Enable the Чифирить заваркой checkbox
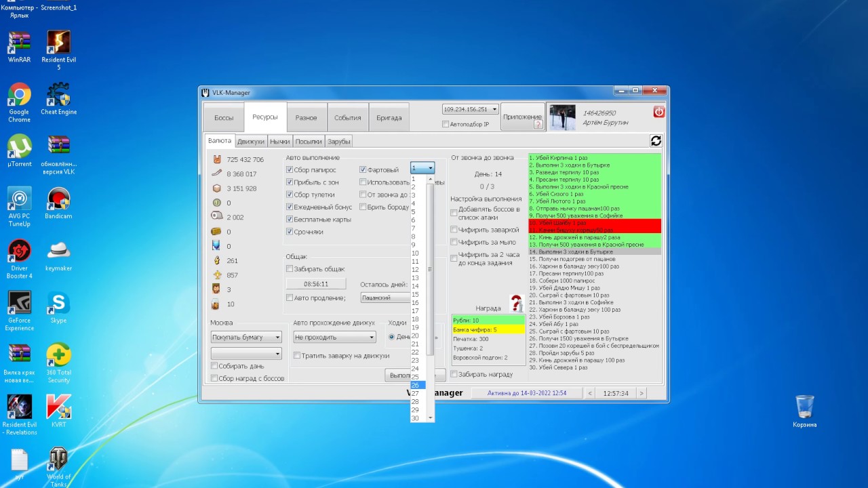Image resolution: width=868 pixels, height=488 pixels. coord(454,230)
